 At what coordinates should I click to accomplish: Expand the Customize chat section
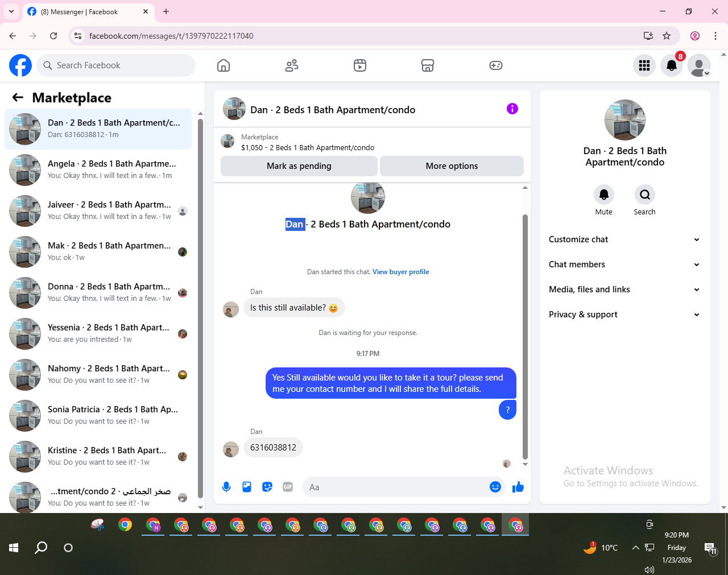(624, 239)
